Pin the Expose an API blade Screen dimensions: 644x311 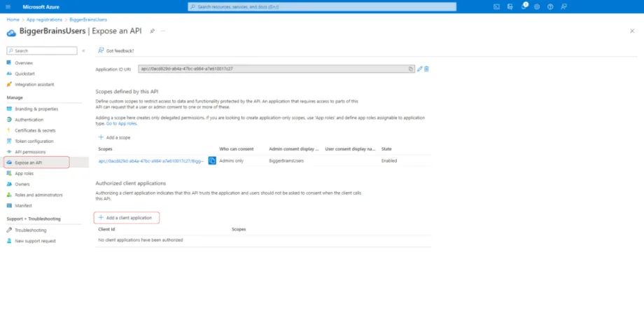coord(152,32)
